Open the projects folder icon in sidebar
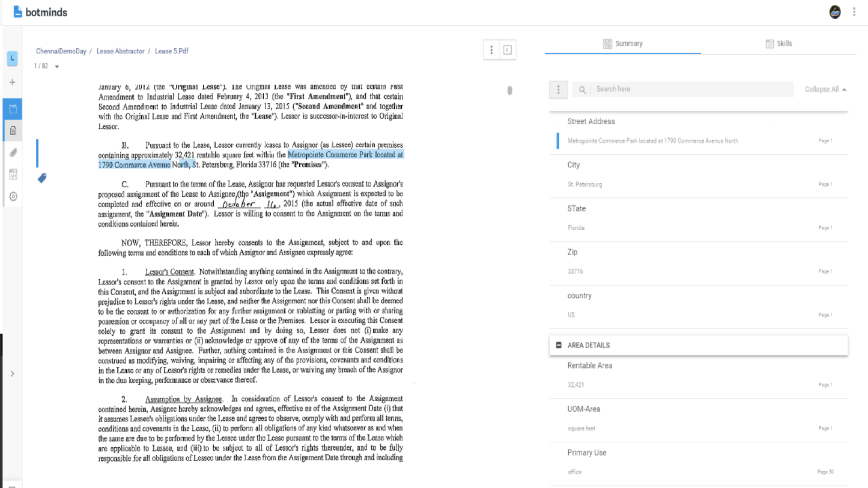 [x=13, y=109]
